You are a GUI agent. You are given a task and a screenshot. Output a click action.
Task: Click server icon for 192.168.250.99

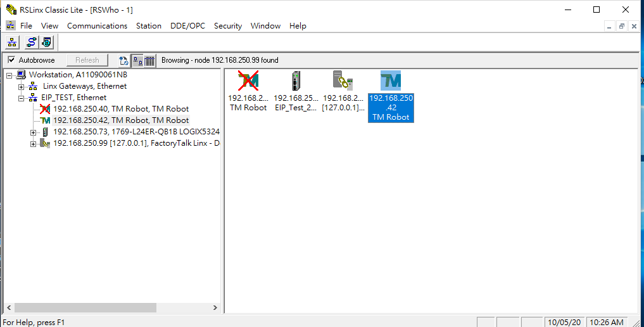coord(45,143)
